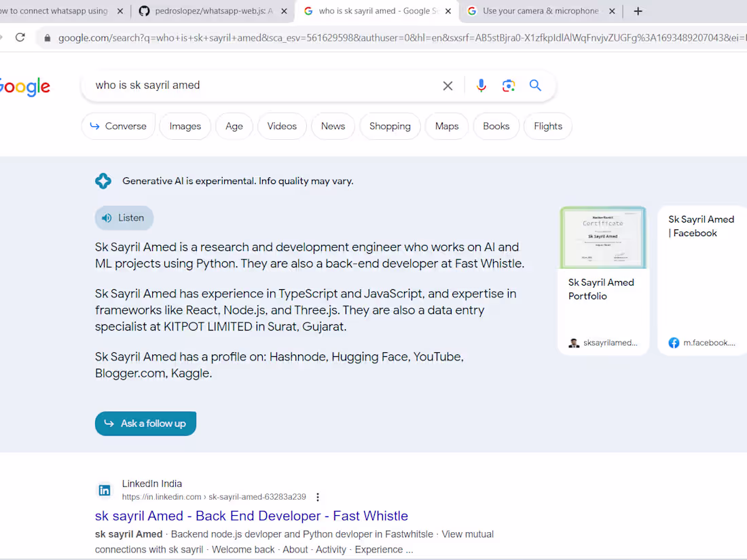Open the Sk Sayril Amed Portfolio card
This screenshot has width=747, height=560.
pos(603,280)
